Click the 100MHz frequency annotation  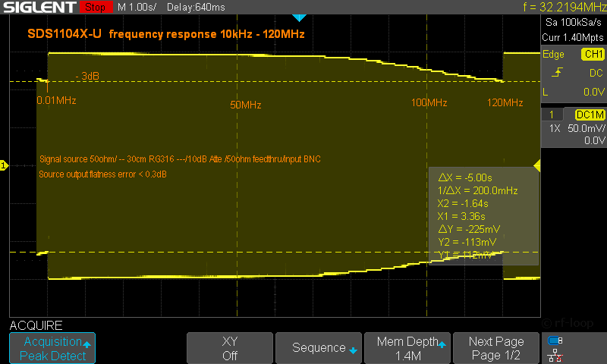(429, 102)
